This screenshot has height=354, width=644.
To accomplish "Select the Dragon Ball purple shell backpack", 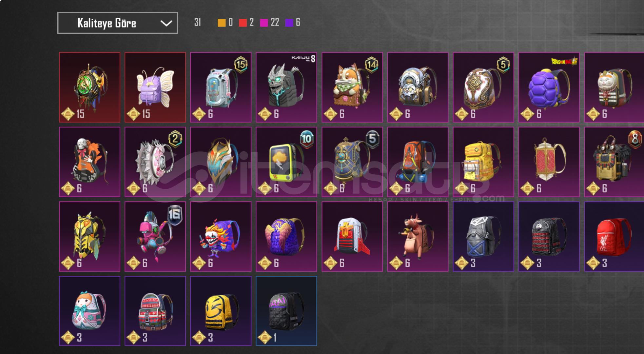I will coord(549,88).
